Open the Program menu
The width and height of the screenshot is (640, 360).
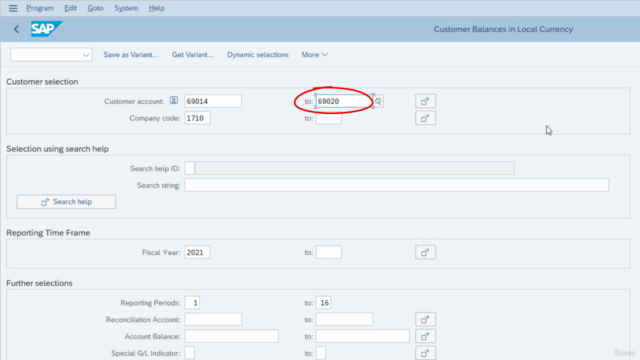40,8
